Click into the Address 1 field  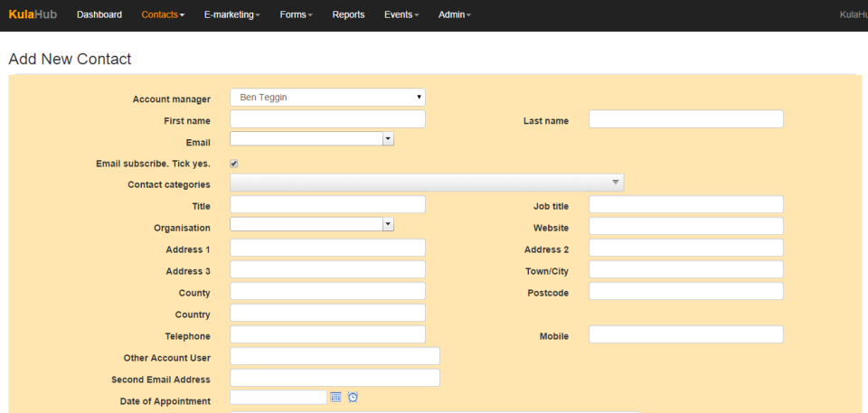pos(327,248)
